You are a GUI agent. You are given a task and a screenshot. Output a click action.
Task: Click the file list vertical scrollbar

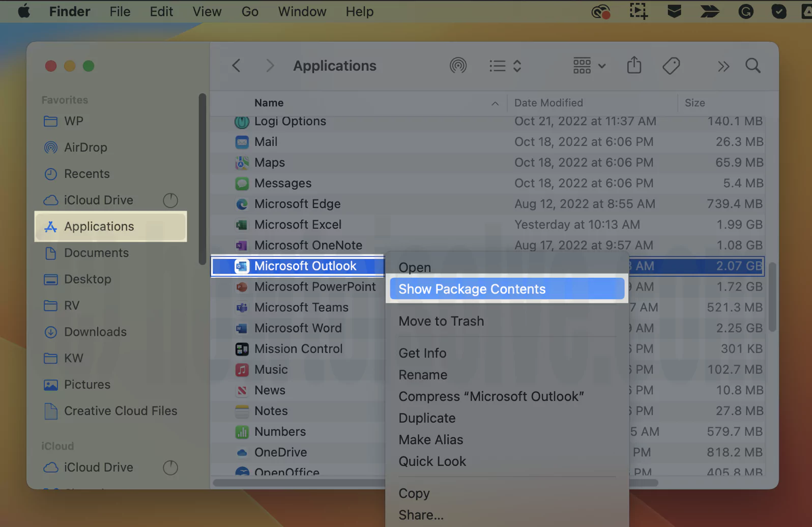coord(772,297)
